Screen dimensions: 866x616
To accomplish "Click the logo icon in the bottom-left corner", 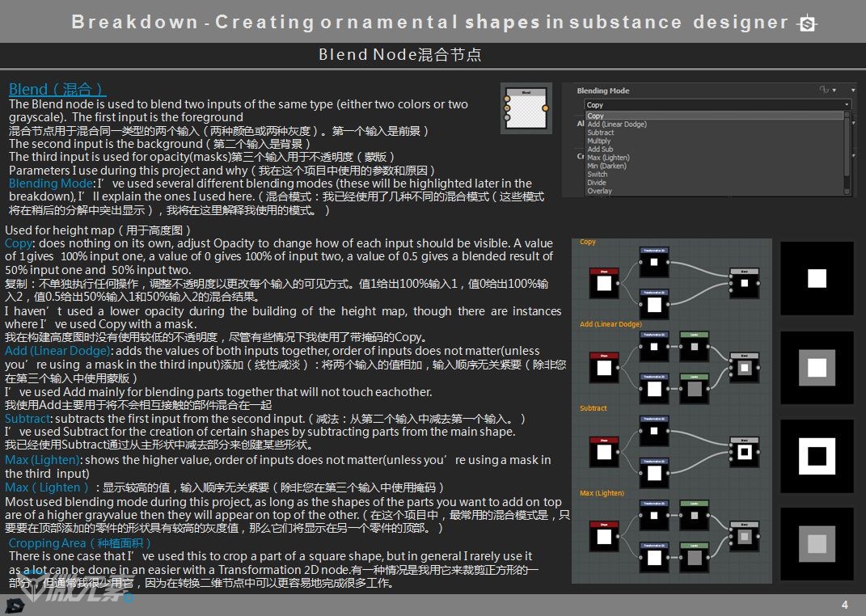I will click(x=15, y=605).
